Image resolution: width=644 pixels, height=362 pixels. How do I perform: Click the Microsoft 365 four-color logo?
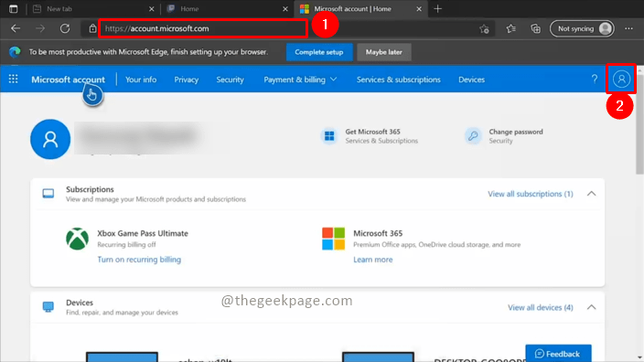[333, 239]
